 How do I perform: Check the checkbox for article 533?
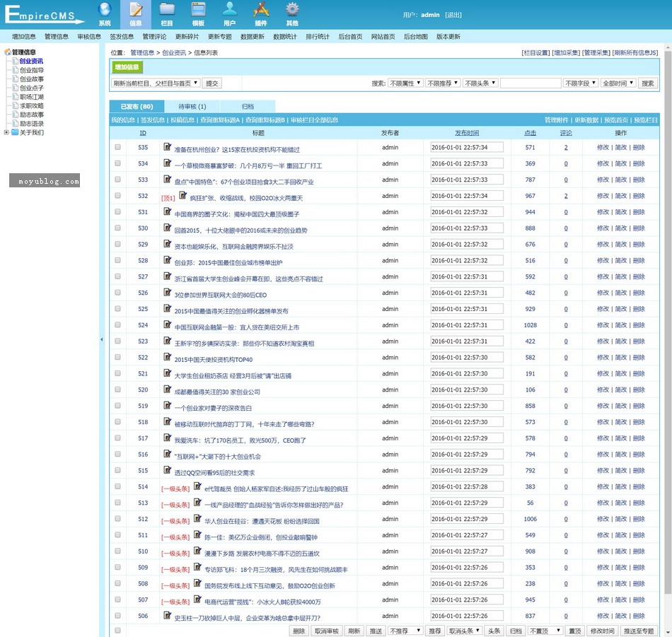[x=118, y=180]
